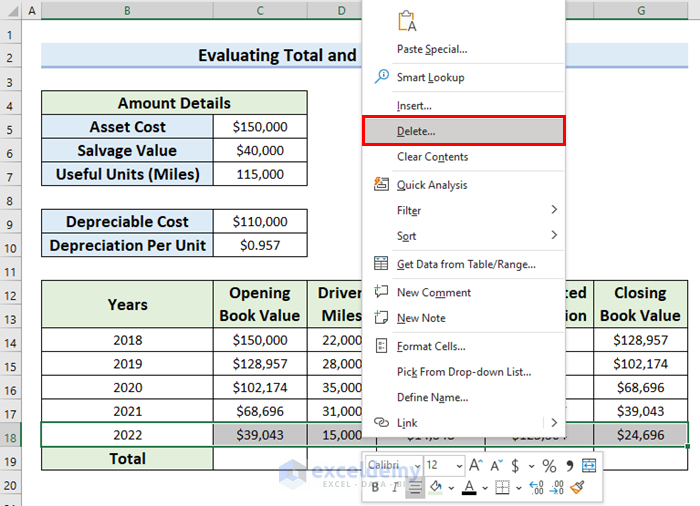Click the red Font Color swatch button
This screenshot has height=506, width=700.
click(x=469, y=488)
